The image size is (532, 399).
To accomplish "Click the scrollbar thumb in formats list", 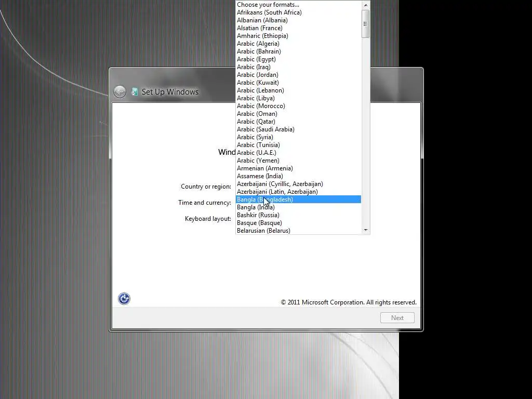I will coord(365,24).
